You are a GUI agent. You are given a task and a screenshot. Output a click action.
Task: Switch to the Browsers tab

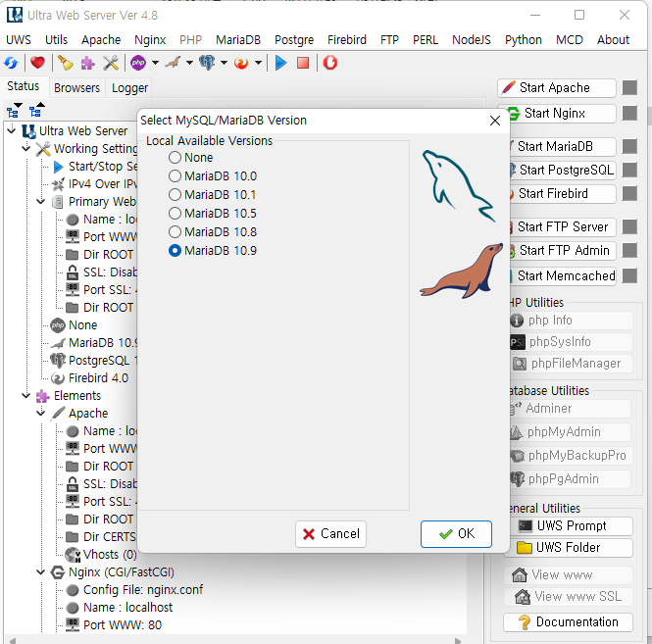pyautogui.click(x=76, y=88)
